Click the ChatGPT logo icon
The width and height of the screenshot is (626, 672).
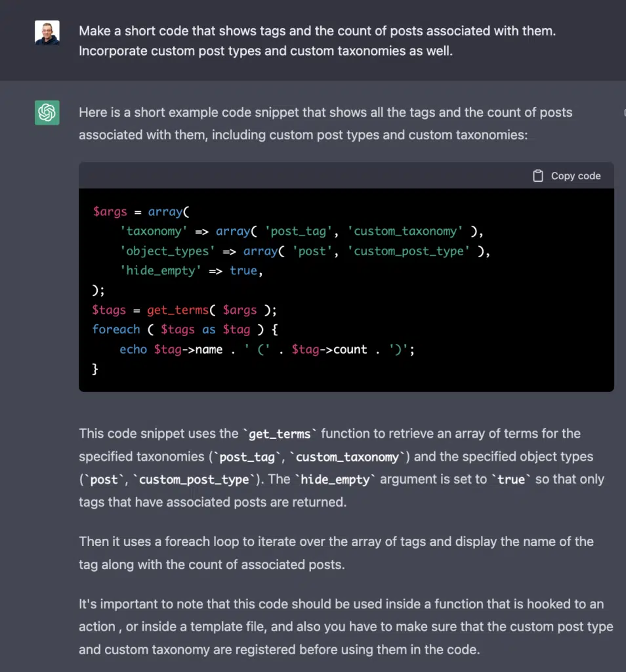[47, 113]
